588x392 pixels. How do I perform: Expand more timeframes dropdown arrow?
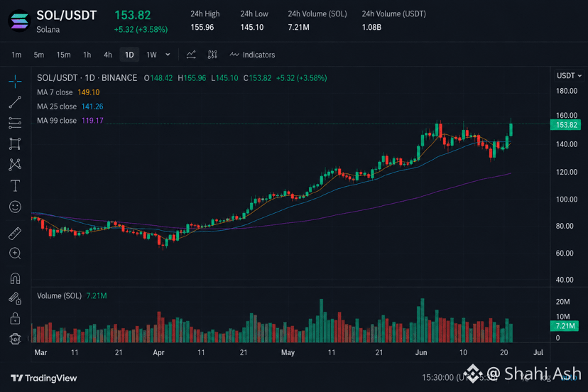pyautogui.click(x=168, y=55)
